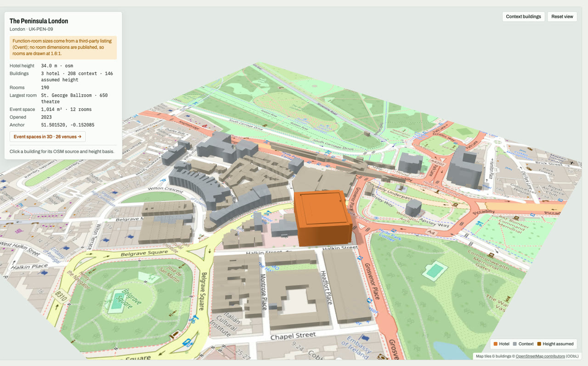Click the Reset view button

point(562,17)
